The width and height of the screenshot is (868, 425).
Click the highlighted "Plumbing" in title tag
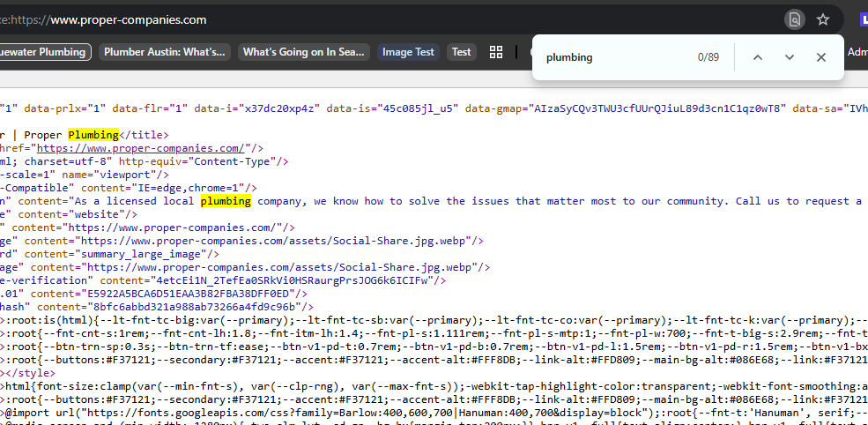tap(93, 135)
